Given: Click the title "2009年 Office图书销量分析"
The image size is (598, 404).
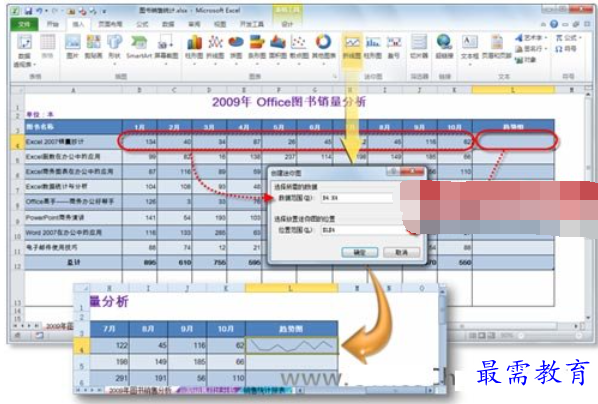Looking at the screenshot, I should point(289,102).
